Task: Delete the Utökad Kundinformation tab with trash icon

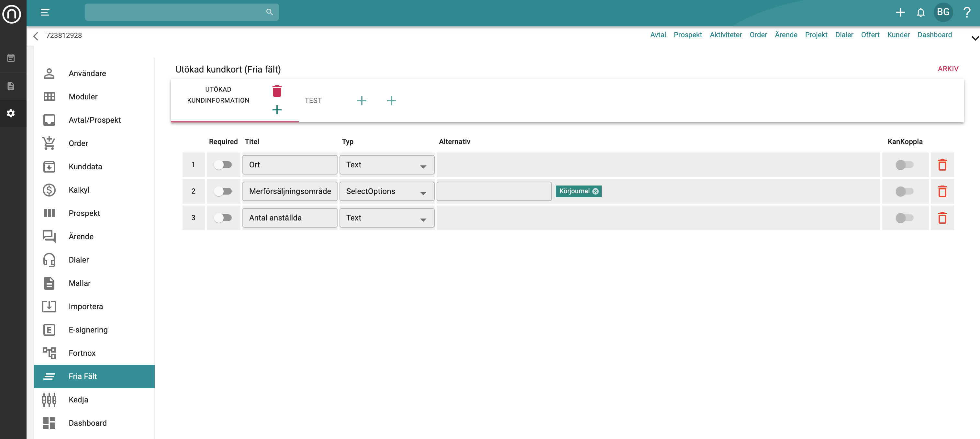Action: pyautogui.click(x=277, y=91)
